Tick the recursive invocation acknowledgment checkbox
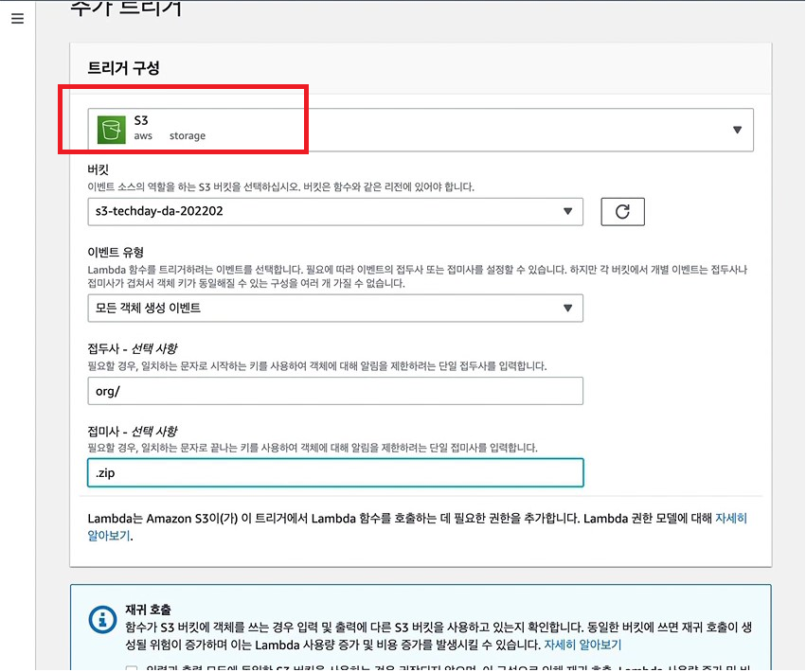Viewport: 806px width, 672px height. (x=132, y=668)
